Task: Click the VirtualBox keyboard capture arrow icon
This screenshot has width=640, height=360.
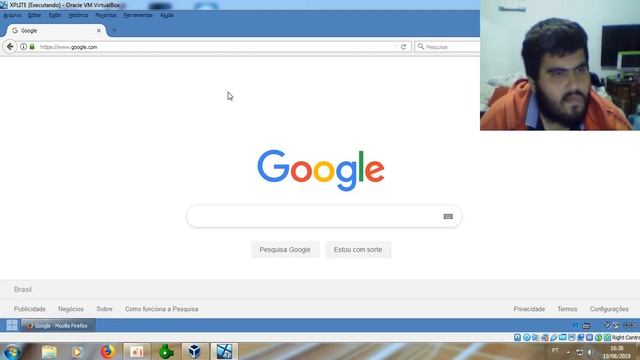Action: [607, 337]
